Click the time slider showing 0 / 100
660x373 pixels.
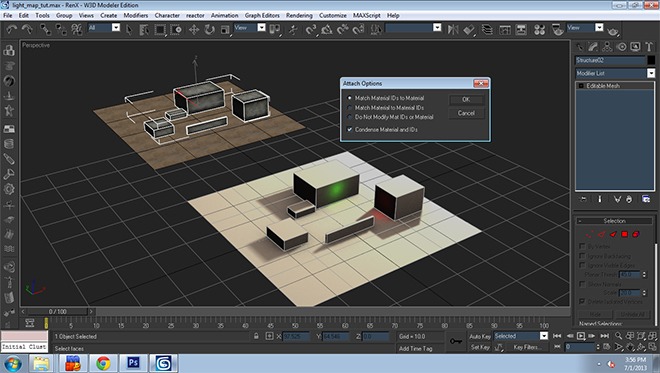coord(57,312)
